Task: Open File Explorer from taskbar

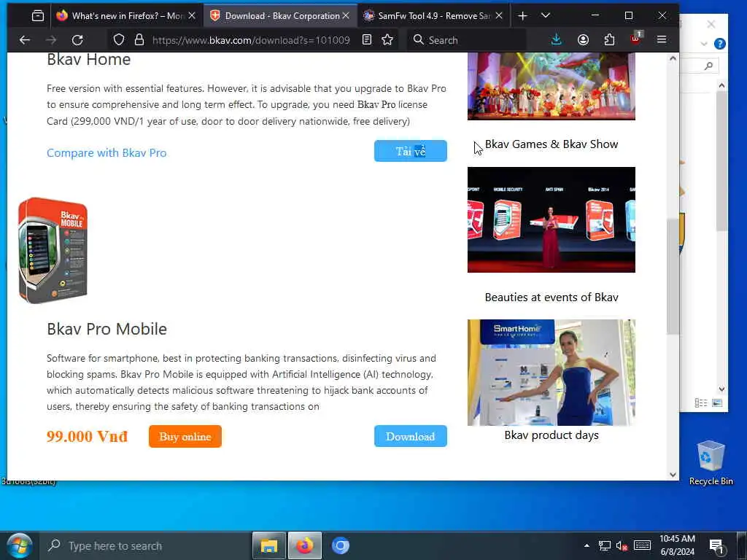Action: coord(268,545)
